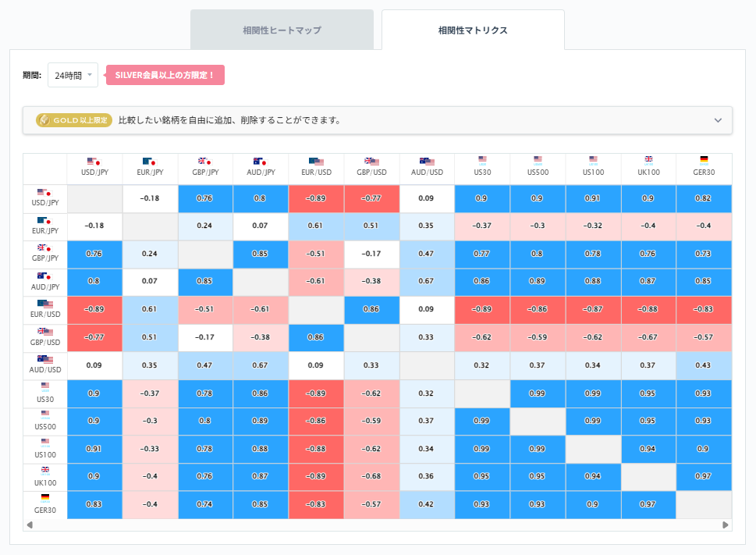756x555 pixels.
Task: Select the EUR/JPY flag icon in column header
Action: 150,162
